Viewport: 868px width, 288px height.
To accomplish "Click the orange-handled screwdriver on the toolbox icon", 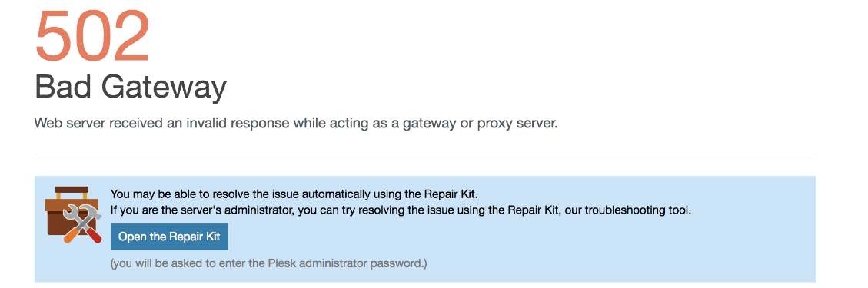I will click(x=72, y=234).
